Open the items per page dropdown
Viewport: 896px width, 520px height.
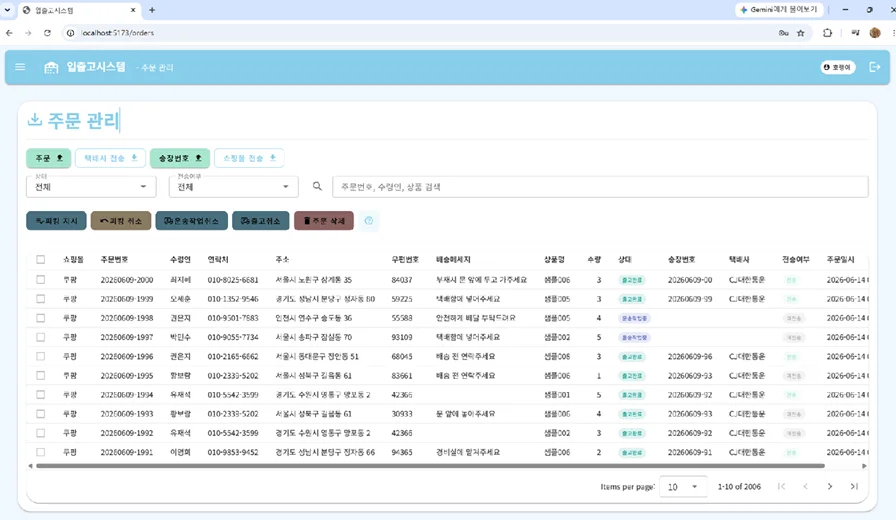tap(683, 487)
